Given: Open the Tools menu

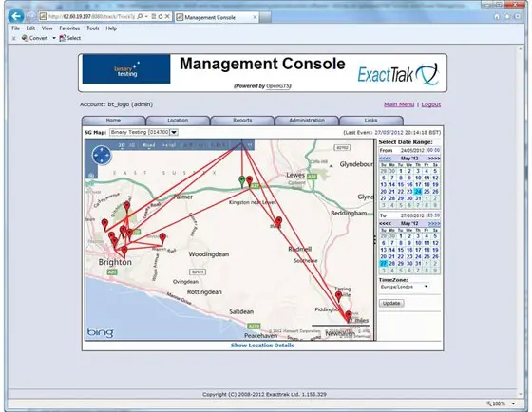Looking at the screenshot, I should click(93, 28).
